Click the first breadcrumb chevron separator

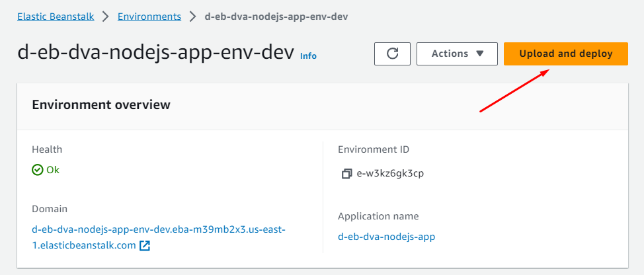[x=104, y=17]
